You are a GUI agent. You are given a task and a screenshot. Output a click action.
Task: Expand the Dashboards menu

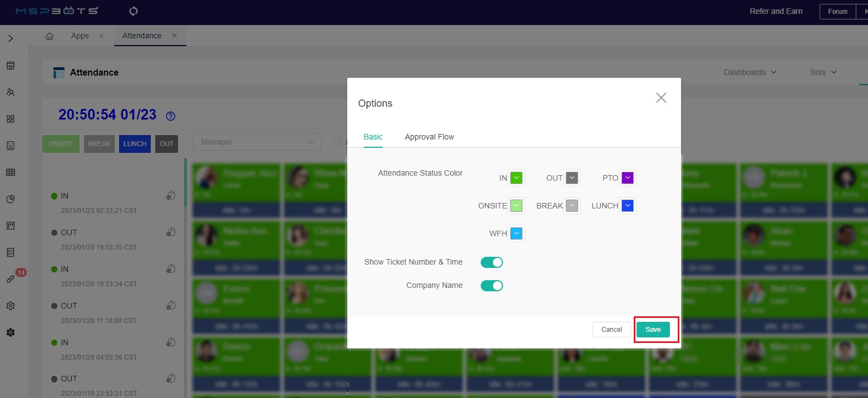[x=749, y=72]
